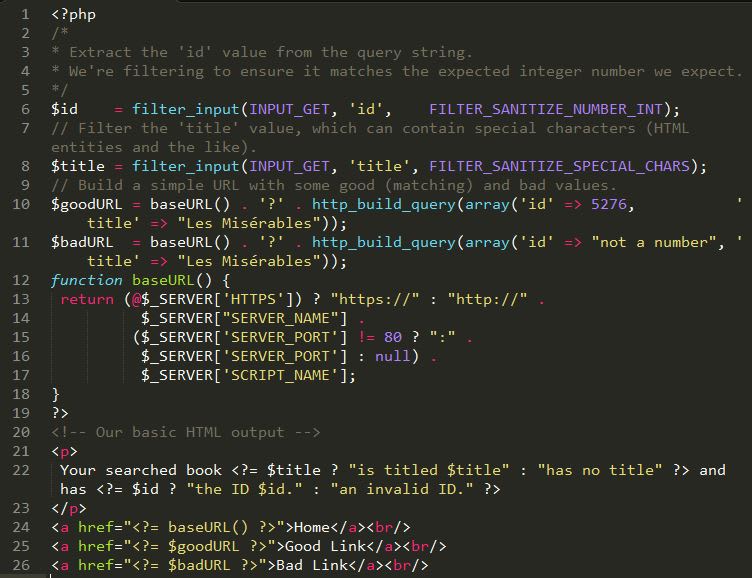Viewport: 752px width, 578px height.
Task: Click the "is titled $title" string
Action: click(x=429, y=471)
